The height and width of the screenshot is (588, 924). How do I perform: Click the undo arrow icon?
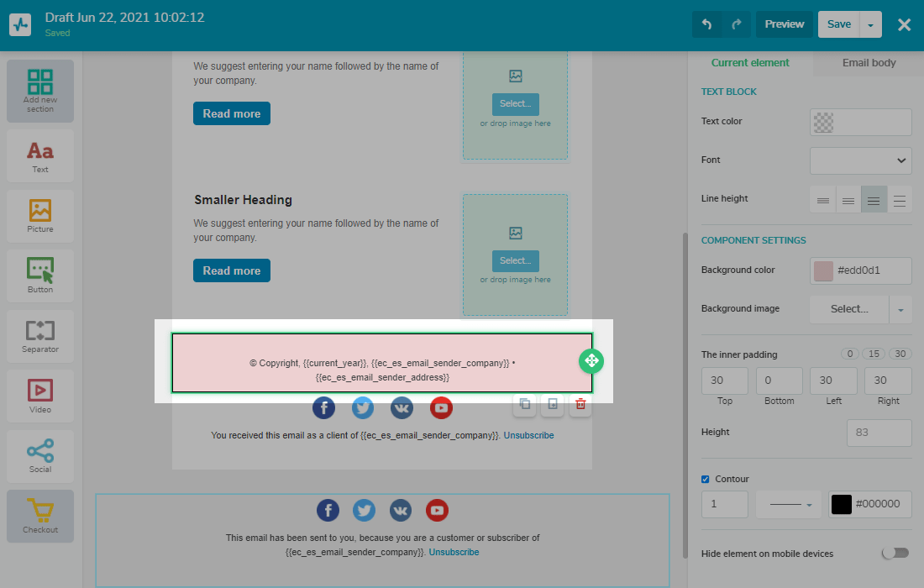[x=706, y=24]
